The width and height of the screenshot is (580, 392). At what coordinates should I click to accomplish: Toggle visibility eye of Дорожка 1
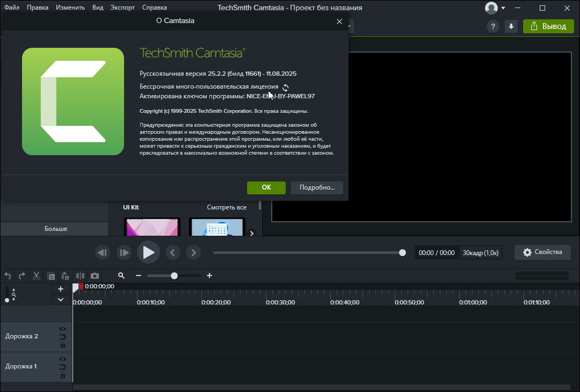tap(62, 359)
